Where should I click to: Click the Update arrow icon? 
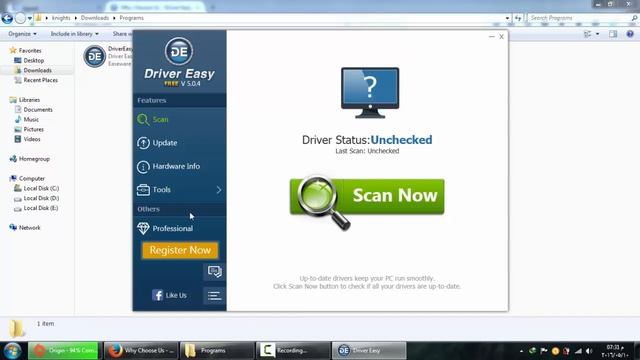(x=143, y=143)
